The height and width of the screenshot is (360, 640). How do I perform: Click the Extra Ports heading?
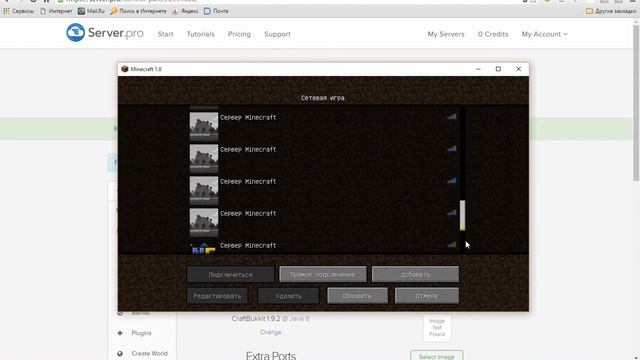tap(271, 356)
